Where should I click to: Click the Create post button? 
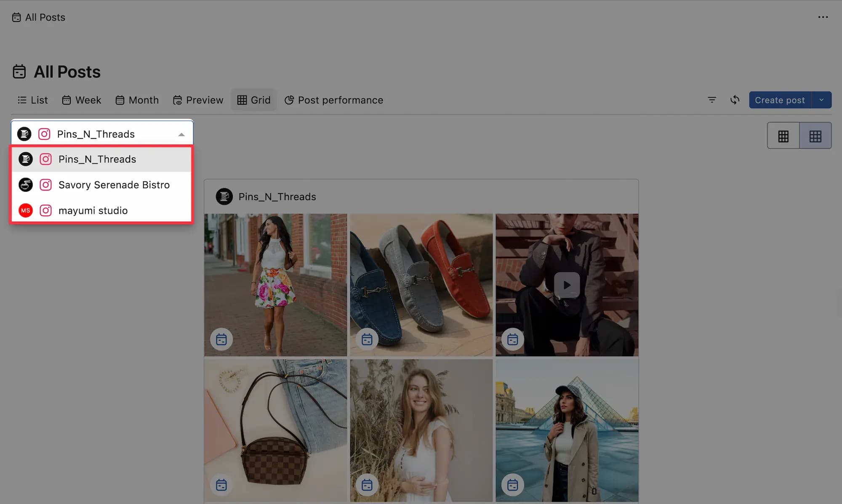[780, 100]
